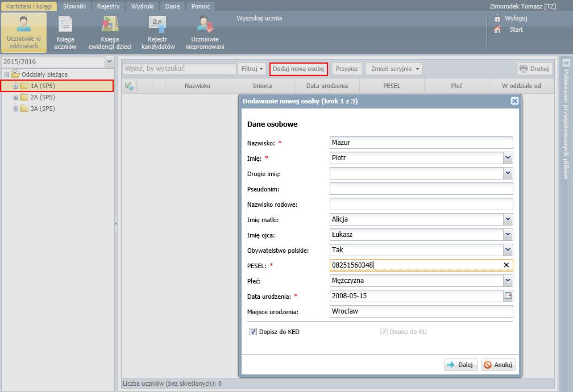Switch to Słowniki tab
The height and width of the screenshot is (392, 573).
coord(74,6)
